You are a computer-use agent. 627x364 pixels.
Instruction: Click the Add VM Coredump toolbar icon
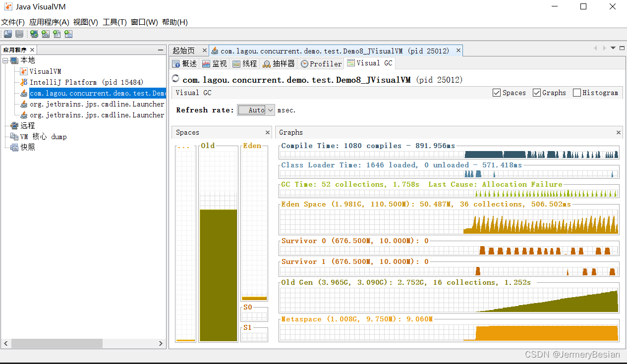(x=57, y=34)
